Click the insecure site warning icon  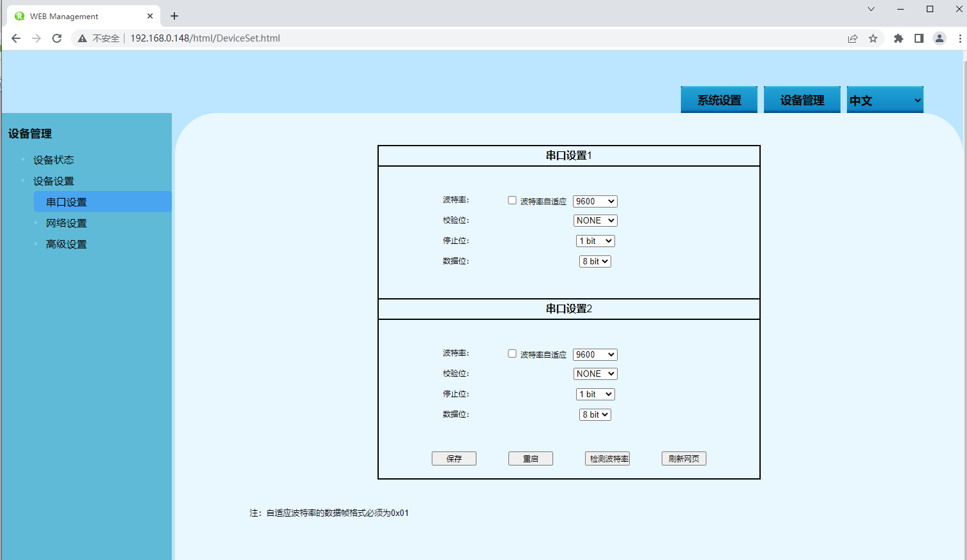tap(82, 38)
